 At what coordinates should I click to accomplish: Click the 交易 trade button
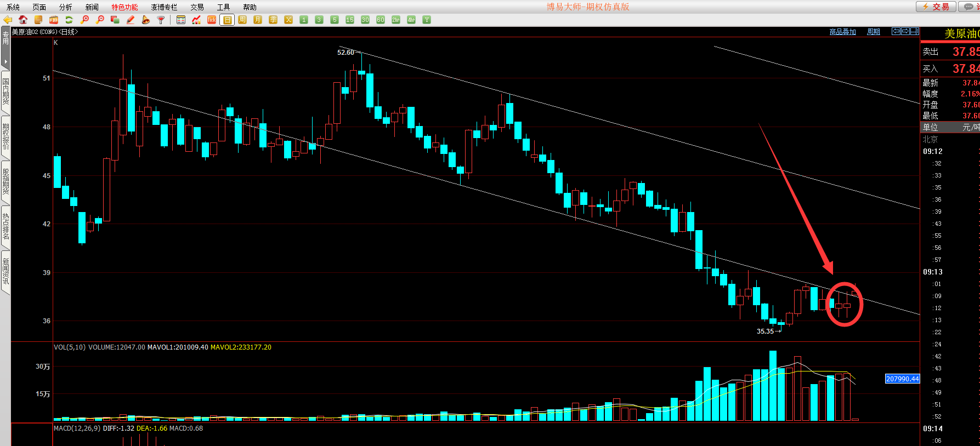(936, 7)
